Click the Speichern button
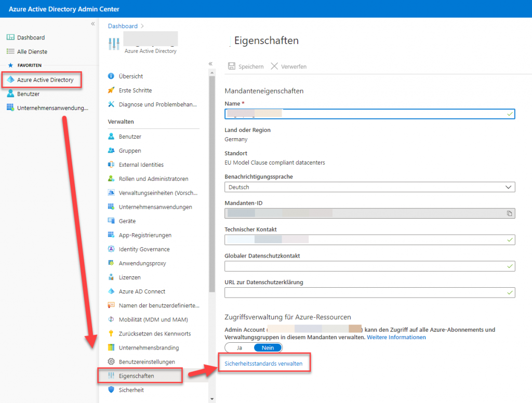Screen dimensions: 532x403 coord(246,66)
